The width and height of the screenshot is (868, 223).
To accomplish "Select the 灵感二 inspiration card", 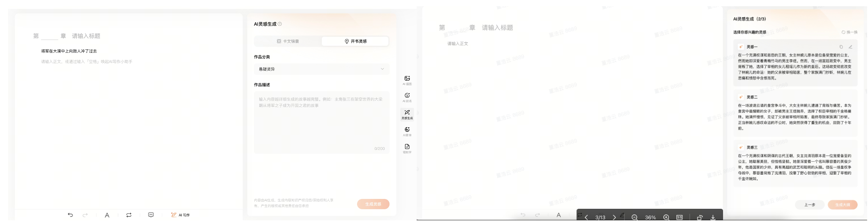I will tap(795, 113).
